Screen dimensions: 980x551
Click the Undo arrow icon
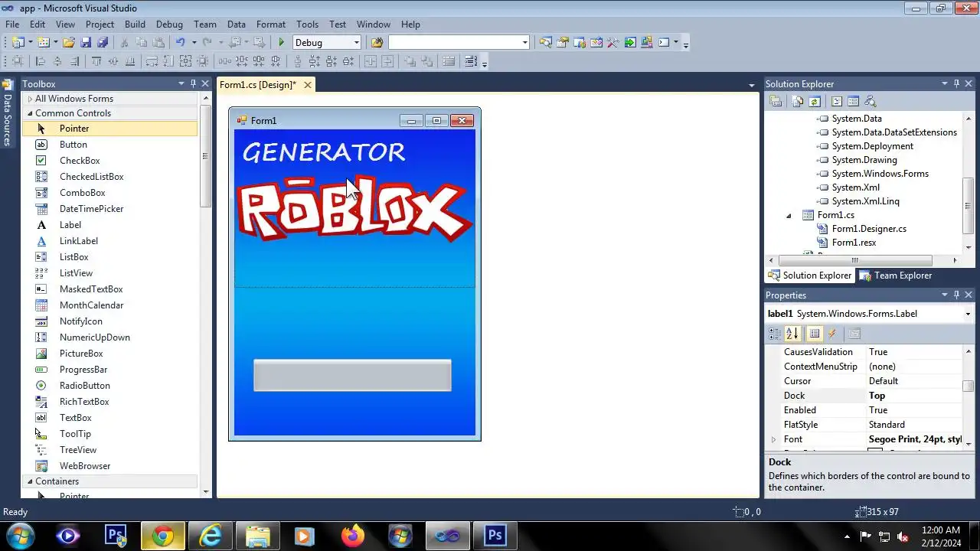181,43
